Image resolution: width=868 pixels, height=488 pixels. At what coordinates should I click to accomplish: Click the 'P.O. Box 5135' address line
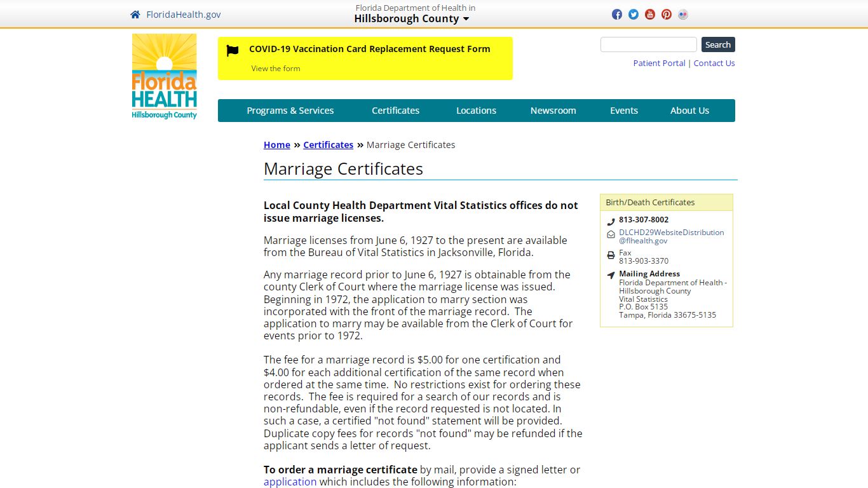click(x=644, y=307)
